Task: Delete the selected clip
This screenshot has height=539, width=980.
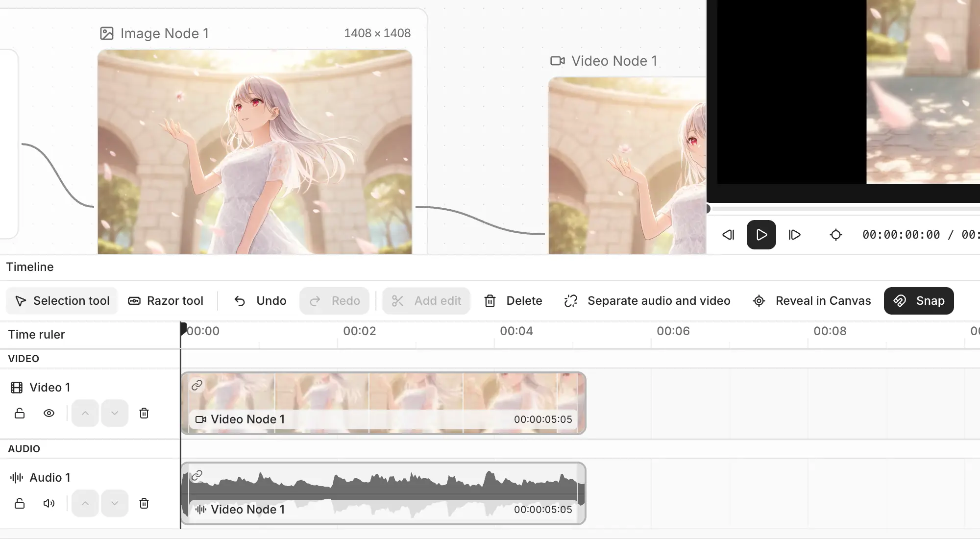Action: coord(513,301)
